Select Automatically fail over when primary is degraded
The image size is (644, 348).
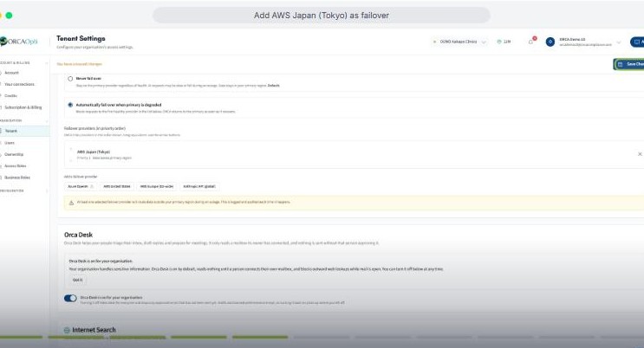pyautogui.click(x=70, y=105)
